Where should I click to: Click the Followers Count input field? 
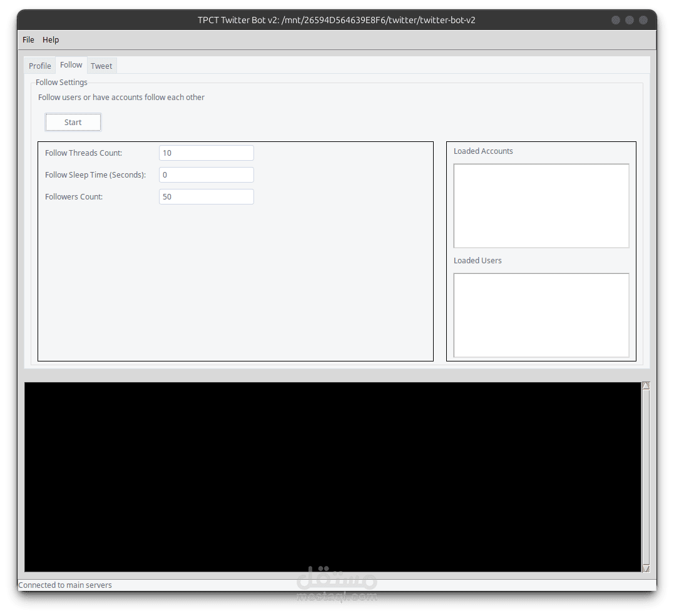207,197
